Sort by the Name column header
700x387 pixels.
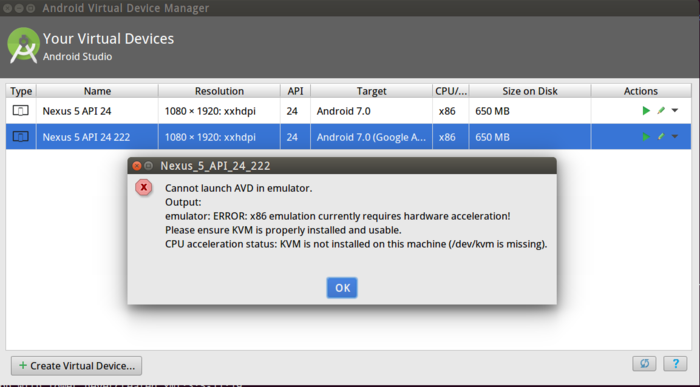(x=97, y=91)
